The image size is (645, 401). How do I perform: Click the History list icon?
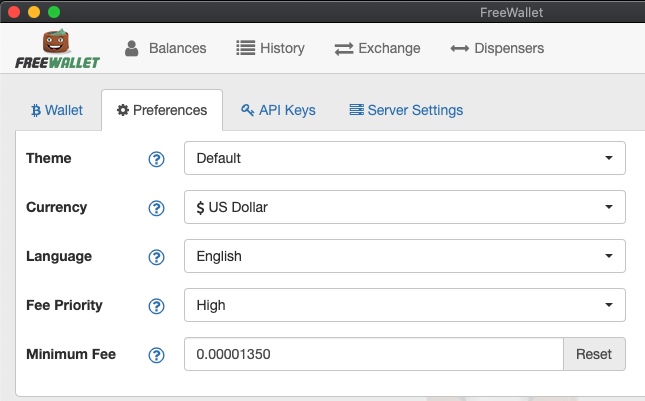tap(246, 48)
